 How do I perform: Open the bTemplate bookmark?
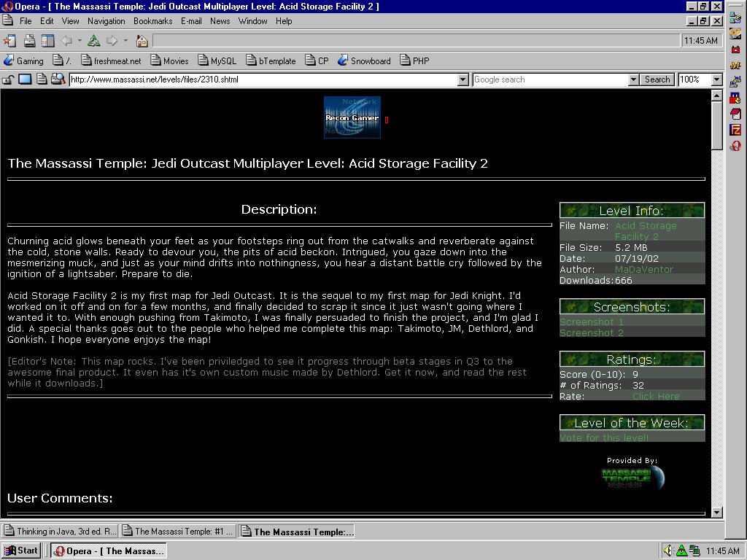coord(271,61)
